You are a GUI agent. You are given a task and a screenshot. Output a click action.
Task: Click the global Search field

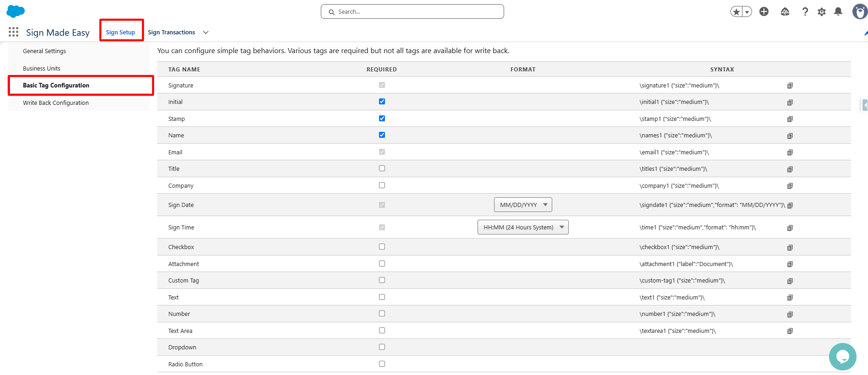click(x=412, y=11)
